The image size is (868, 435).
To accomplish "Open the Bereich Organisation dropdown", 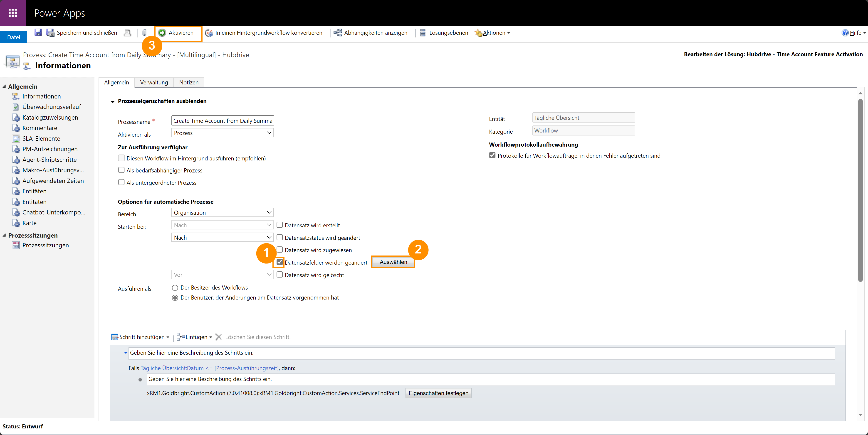I will [222, 212].
